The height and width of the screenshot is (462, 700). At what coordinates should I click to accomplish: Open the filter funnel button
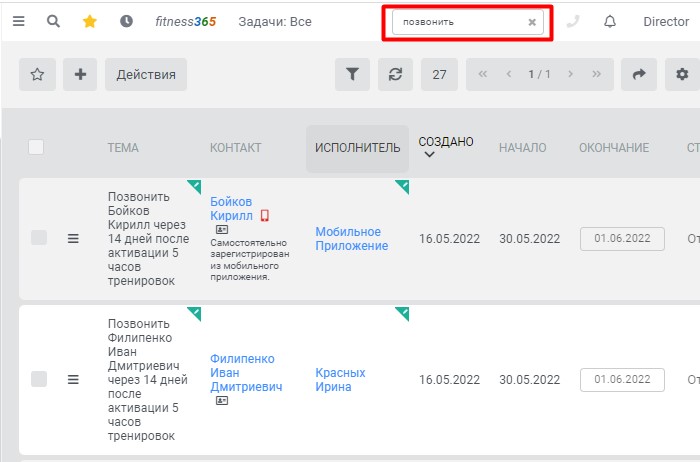[x=352, y=75]
